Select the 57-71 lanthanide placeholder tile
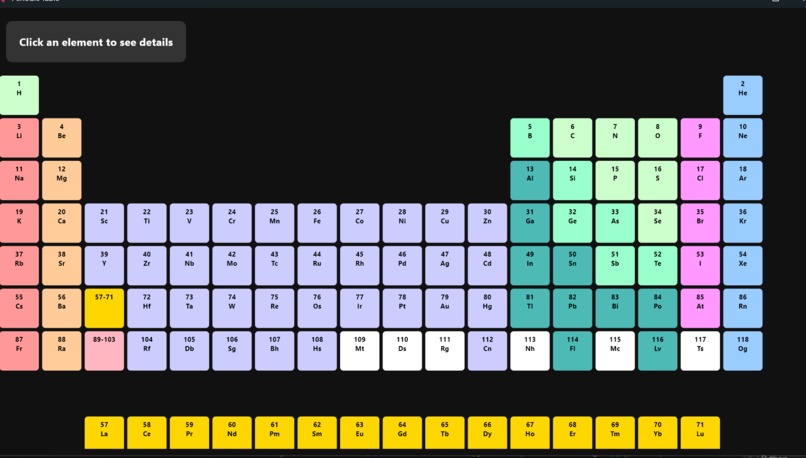The width and height of the screenshot is (806, 458). pyautogui.click(x=104, y=308)
